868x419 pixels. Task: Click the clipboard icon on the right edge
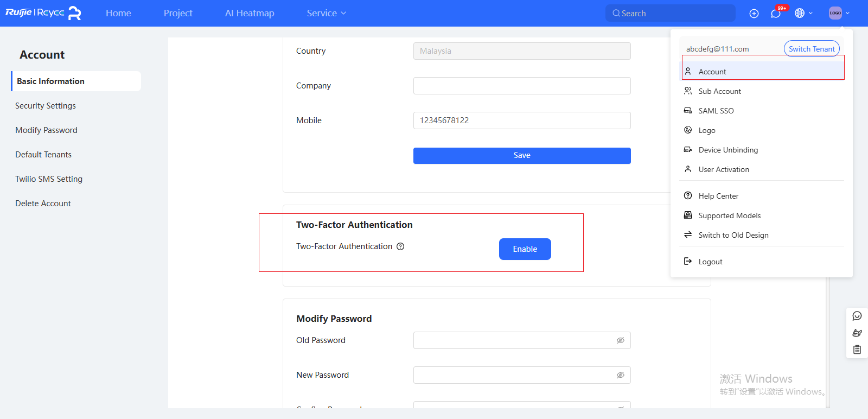click(857, 350)
